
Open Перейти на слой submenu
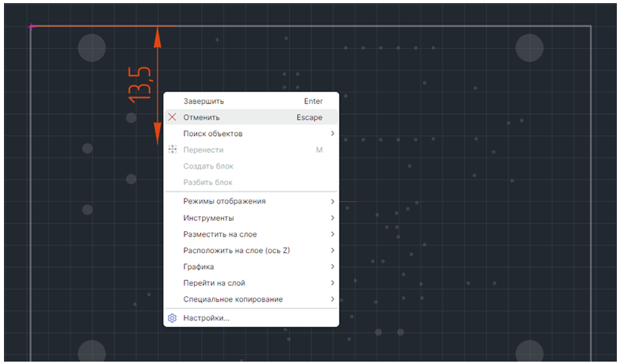[x=251, y=282]
